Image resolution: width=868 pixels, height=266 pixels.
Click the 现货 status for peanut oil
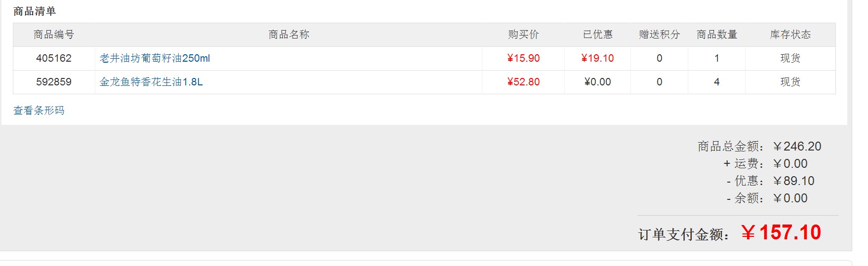coord(790,82)
